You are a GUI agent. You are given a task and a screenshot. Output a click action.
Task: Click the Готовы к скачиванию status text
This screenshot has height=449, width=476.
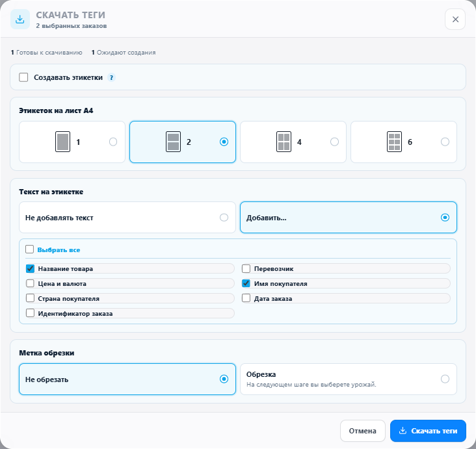49,53
